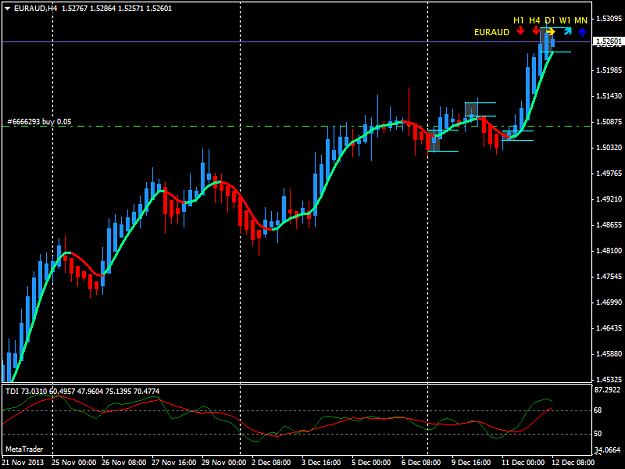Click the TDI scale value 87.2922
The height and width of the screenshot is (469, 625).
[x=607, y=390]
